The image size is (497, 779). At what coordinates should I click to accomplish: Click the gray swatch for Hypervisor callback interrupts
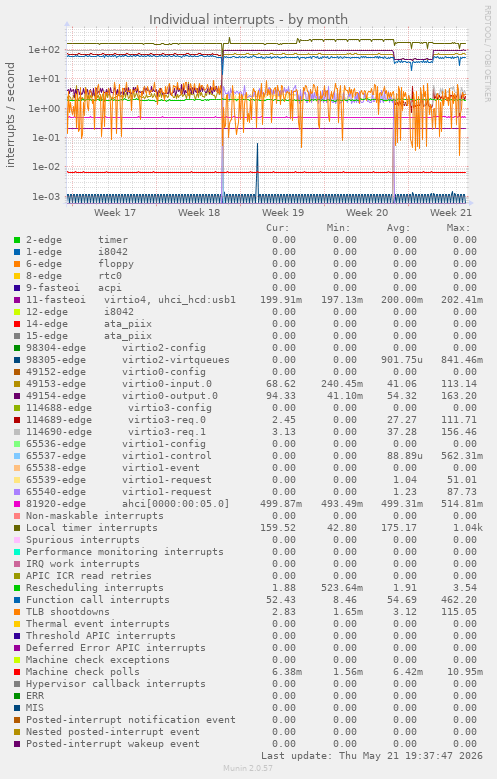[x=17, y=684]
